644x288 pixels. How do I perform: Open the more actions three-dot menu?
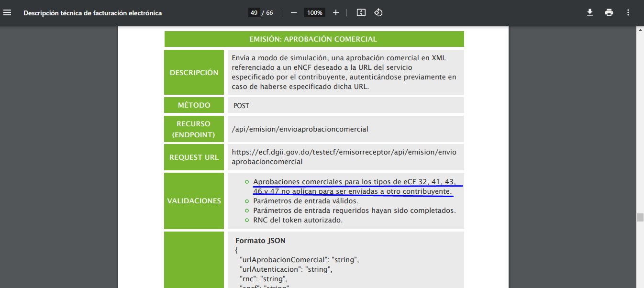tap(628, 13)
